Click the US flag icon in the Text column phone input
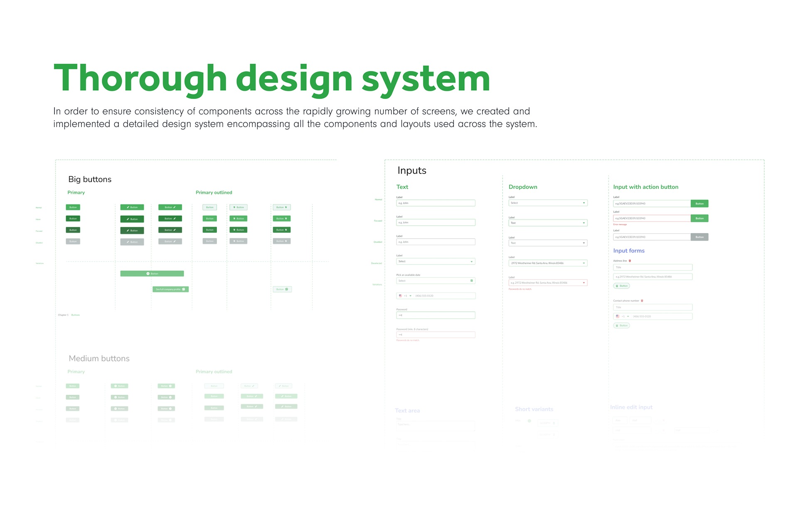This screenshot has width=798, height=532. pos(400,296)
